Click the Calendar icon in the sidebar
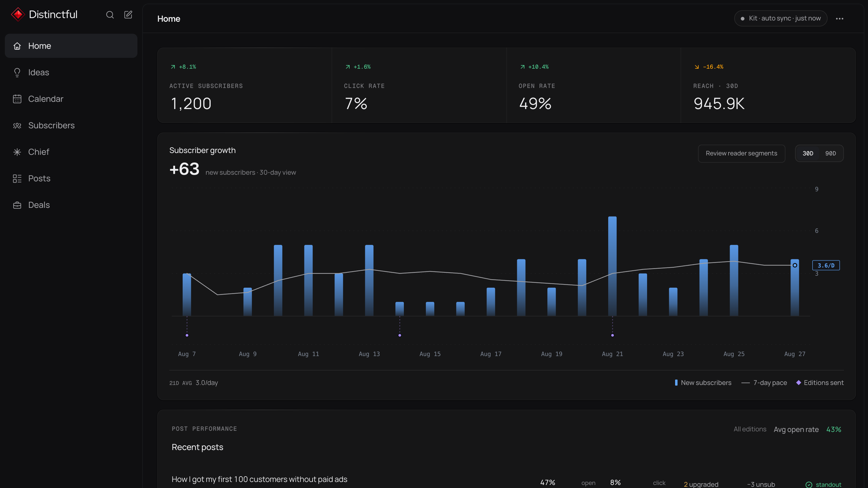The image size is (868, 488). click(17, 99)
